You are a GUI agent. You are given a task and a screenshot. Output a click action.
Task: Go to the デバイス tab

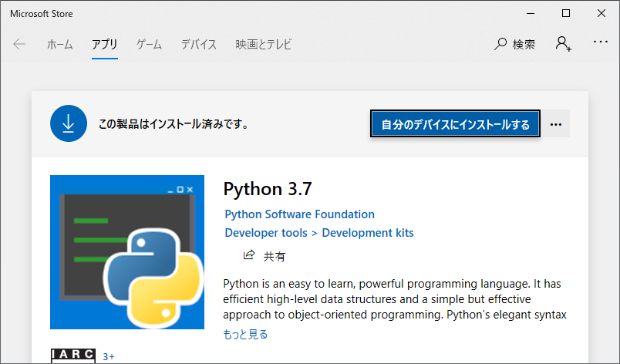[x=198, y=44]
